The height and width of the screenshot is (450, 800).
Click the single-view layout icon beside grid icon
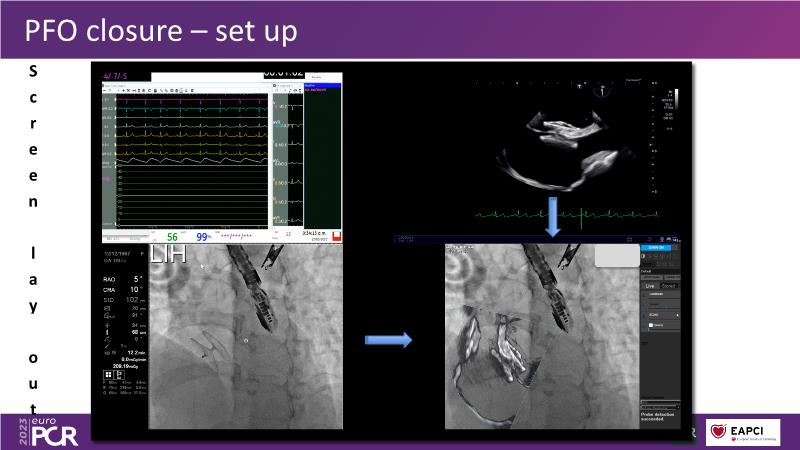click(x=118, y=374)
